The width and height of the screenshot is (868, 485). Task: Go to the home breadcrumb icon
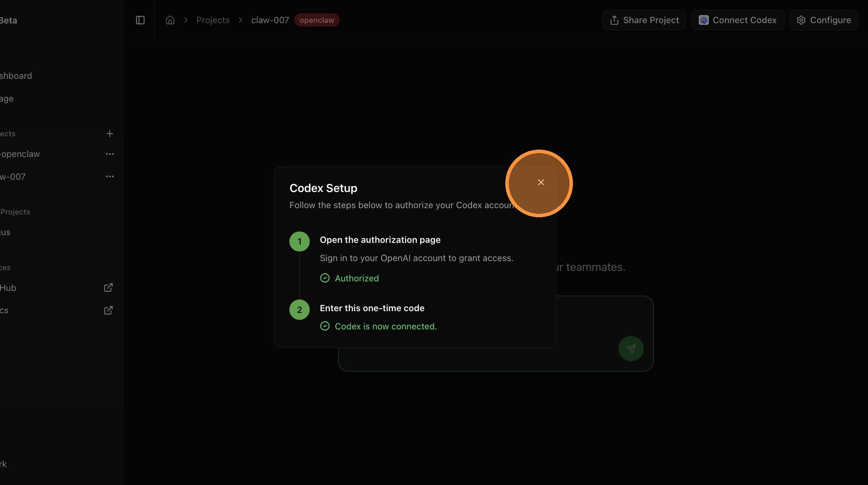pos(170,20)
